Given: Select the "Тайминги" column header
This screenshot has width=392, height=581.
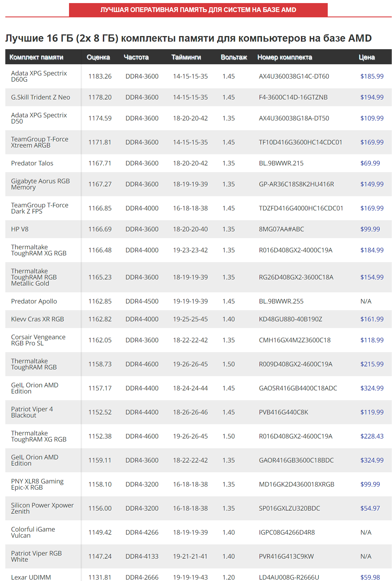Looking at the screenshot, I should coord(186,57).
